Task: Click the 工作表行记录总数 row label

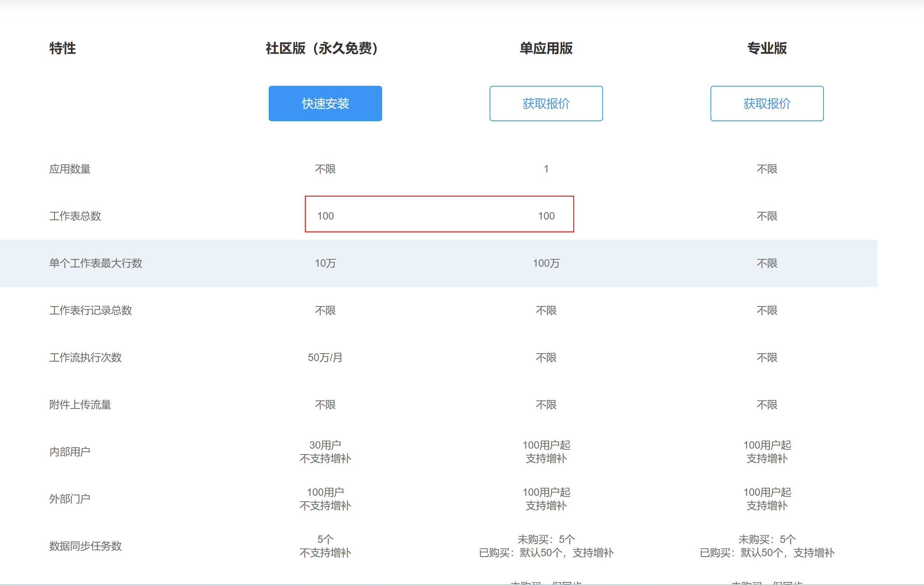Action: pyautogui.click(x=91, y=310)
